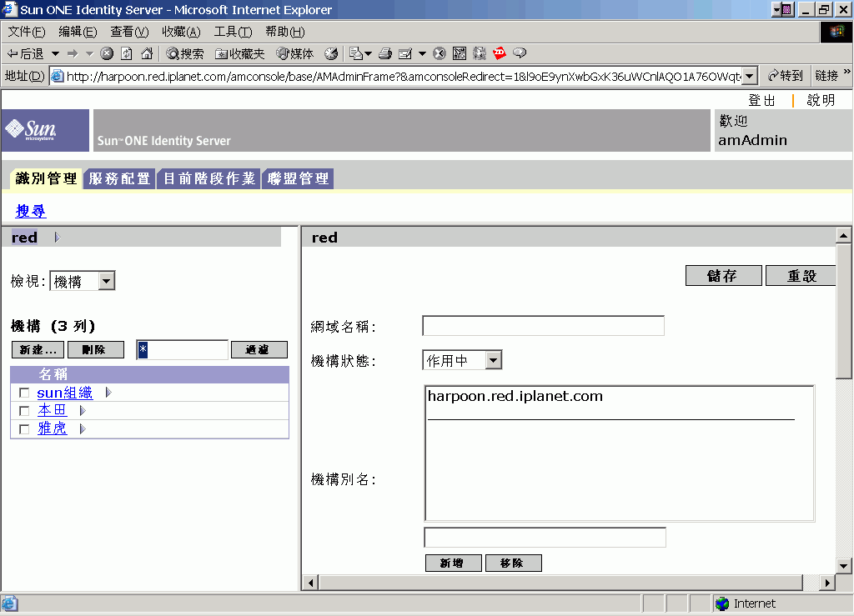Check the sun組織 organization checkbox
854x616 pixels.
[24, 393]
